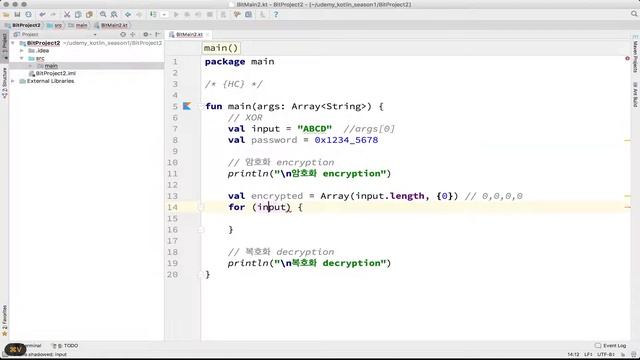Screen dimensions: 640x360
Task: Open the 2: Favorites side tab
Action: 4,320
